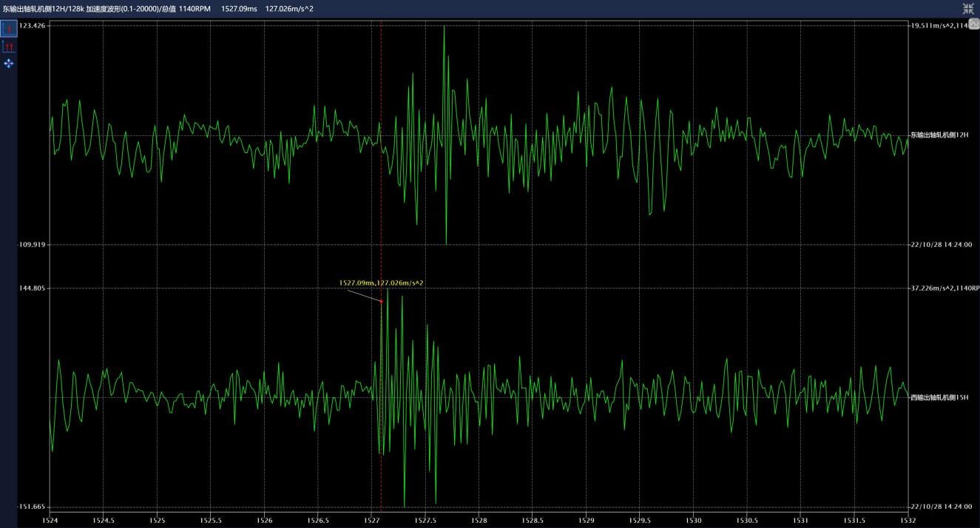Image resolution: width=980 pixels, height=528 pixels.
Task: Click the 1524 tick on the time axis
Action: click(50, 520)
